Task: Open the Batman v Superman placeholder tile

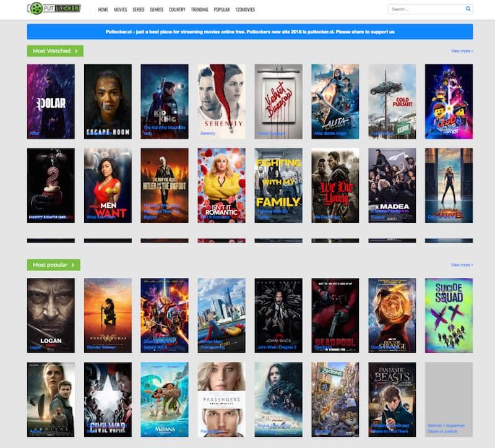Action: [449, 399]
